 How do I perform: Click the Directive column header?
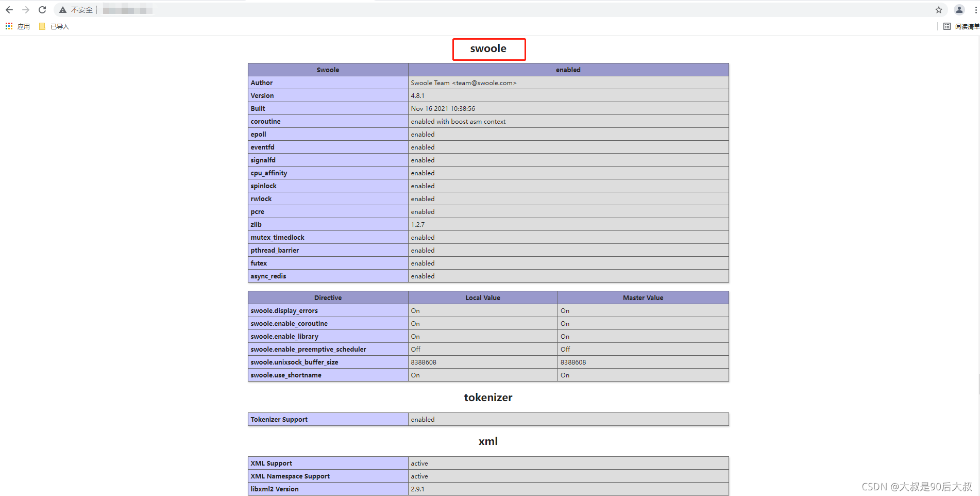(x=328, y=297)
